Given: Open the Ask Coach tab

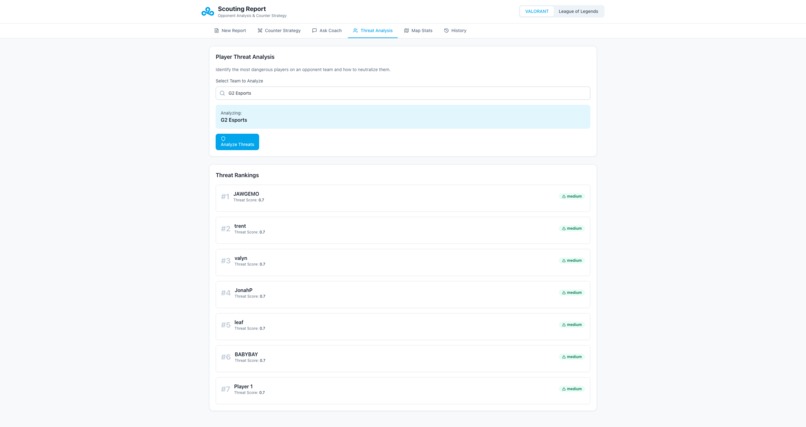Looking at the screenshot, I should (326, 31).
